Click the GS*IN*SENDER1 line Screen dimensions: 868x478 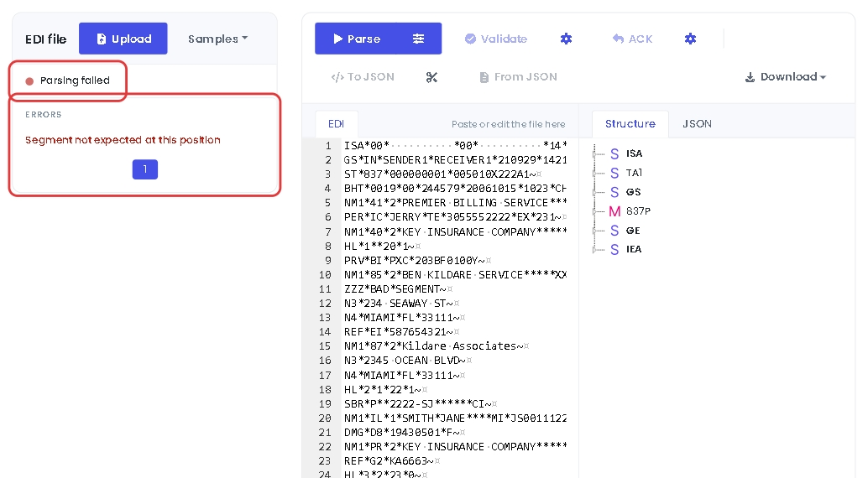coord(455,160)
